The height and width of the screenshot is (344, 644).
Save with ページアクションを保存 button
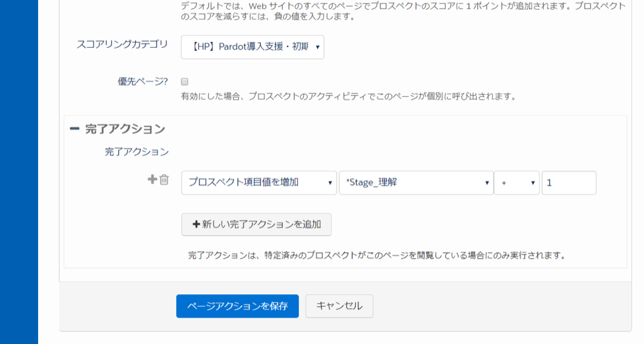pos(238,306)
